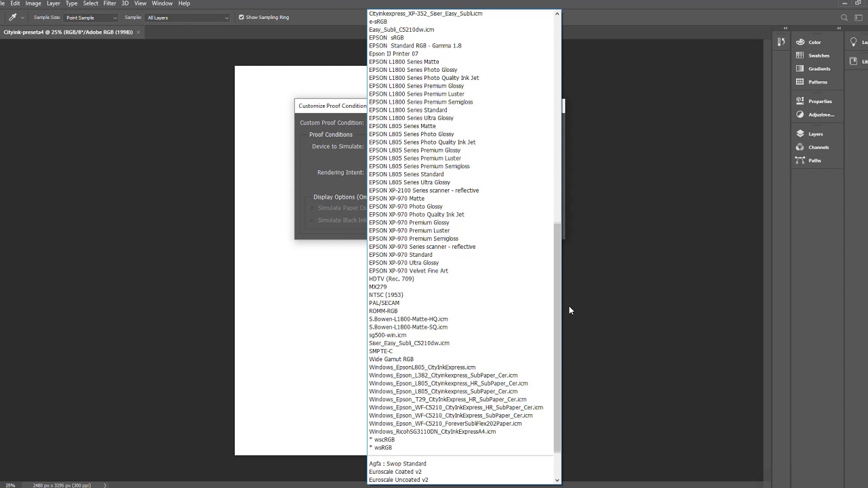Open the Gradients panel
Image resolution: width=868 pixels, height=488 pixels.
coord(813,68)
